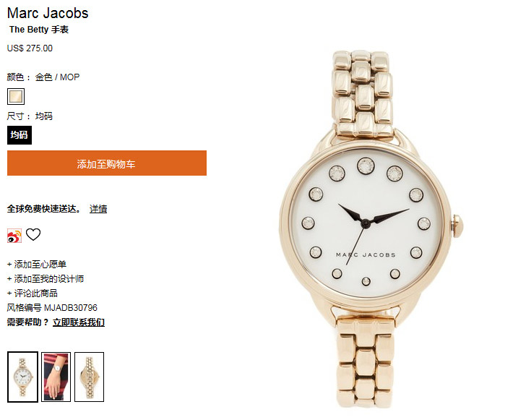Image resolution: width=513 pixels, height=420 pixels.
Task: Click + 添加至心愿单 link
Action: click(37, 264)
